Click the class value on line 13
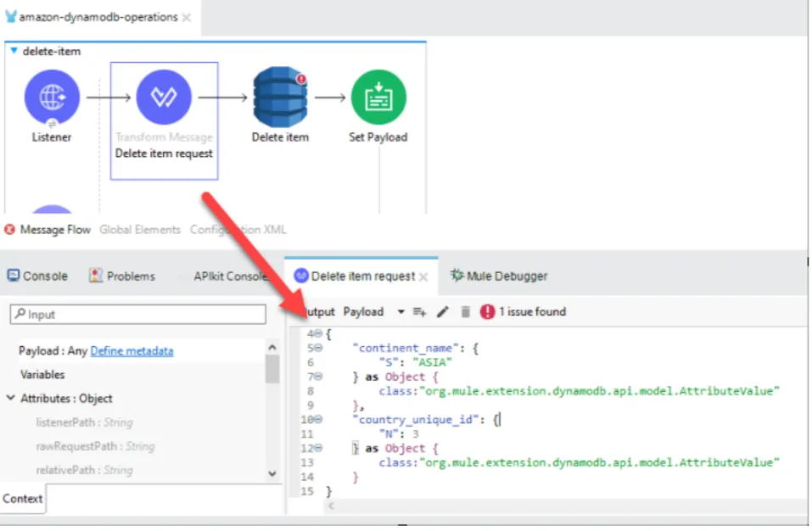The height and width of the screenshot is (531, 812). 599,462
